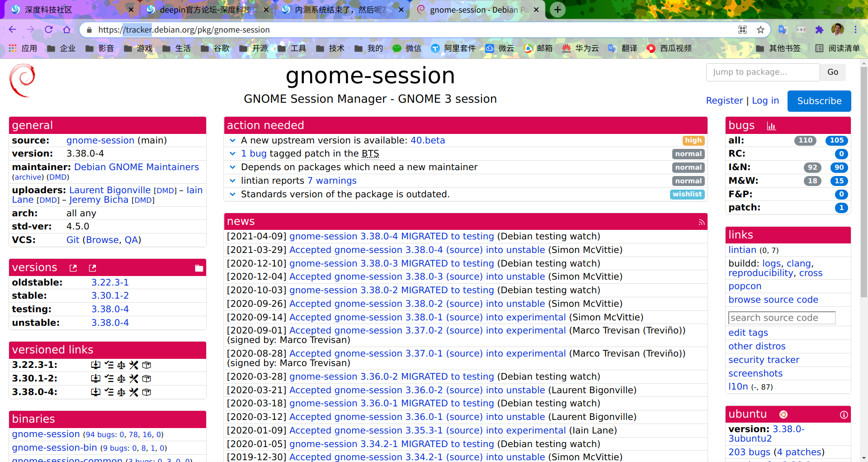This screenshot has width=868, height=462.
Task: Open the oldstable version 3.22.3-1 link
Action: coord(110,282)
